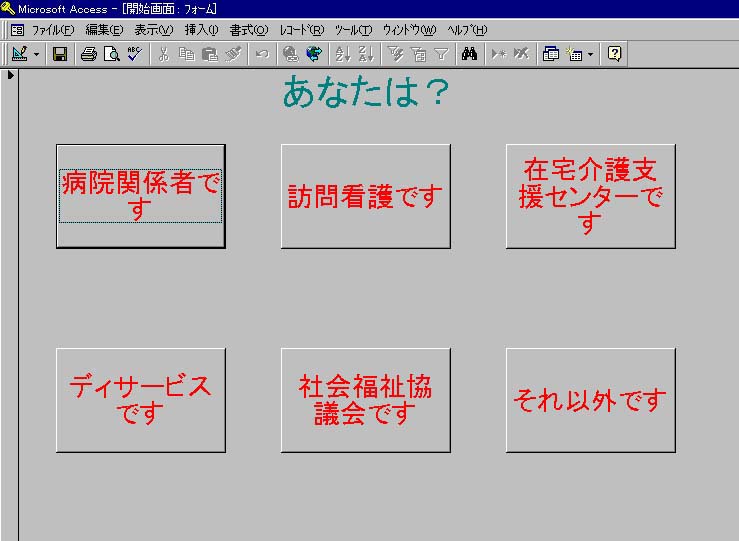The image size is (739, 541).
Task: Open Filter by Form icon
Action: 418,54
